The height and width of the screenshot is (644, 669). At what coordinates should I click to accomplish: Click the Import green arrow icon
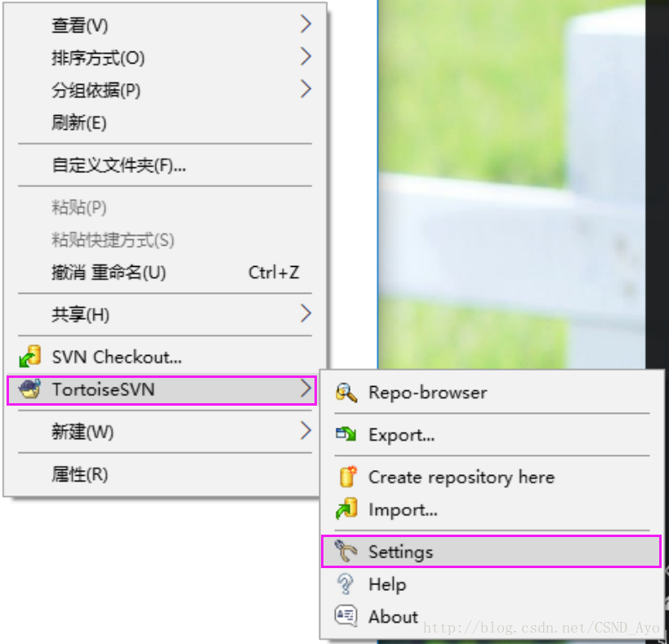point(346,509)
